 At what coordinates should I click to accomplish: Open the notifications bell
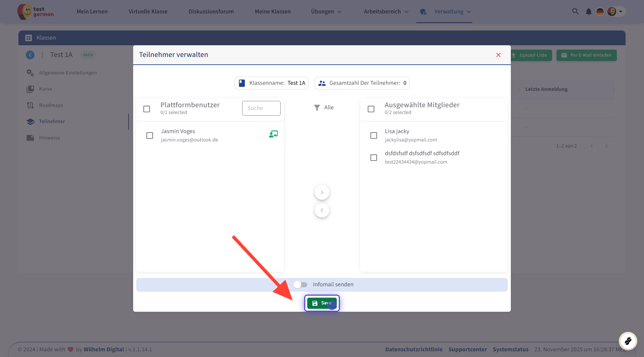click(x=588, y=12)
